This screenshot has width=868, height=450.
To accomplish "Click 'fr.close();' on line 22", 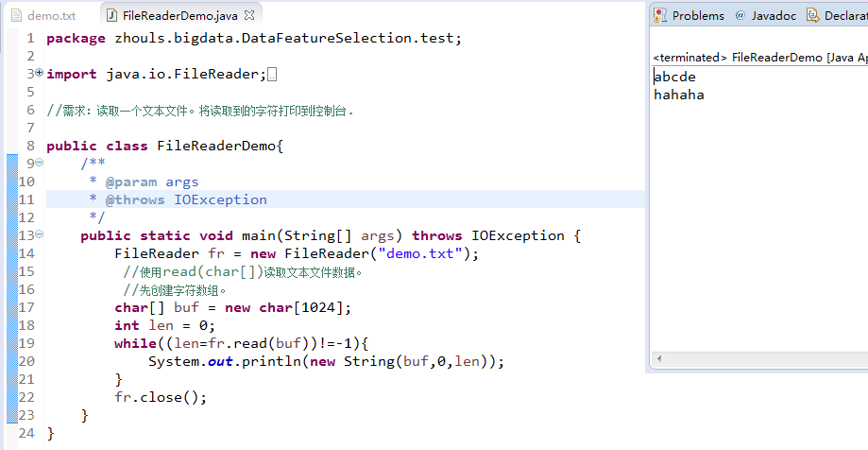I will [161, 397].
